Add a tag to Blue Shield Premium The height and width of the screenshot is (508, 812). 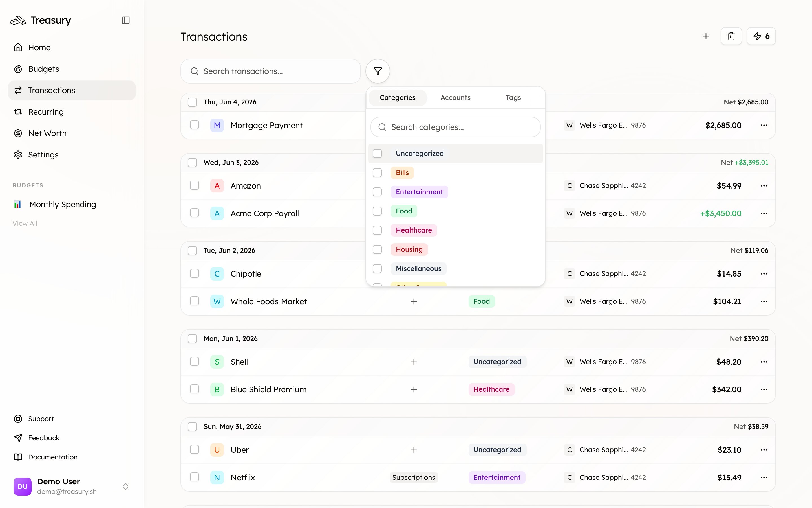pyautogui.click(x=414, y=389)
